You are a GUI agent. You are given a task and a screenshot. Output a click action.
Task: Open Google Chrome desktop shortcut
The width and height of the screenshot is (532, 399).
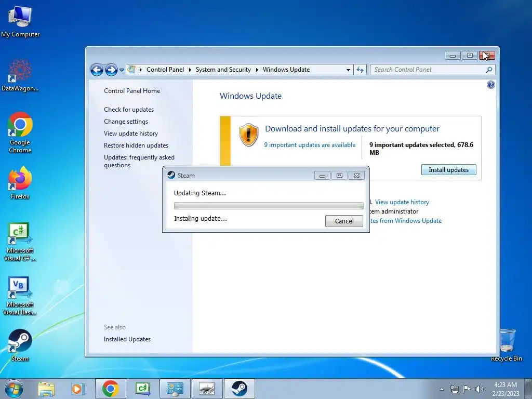[20, 132]
